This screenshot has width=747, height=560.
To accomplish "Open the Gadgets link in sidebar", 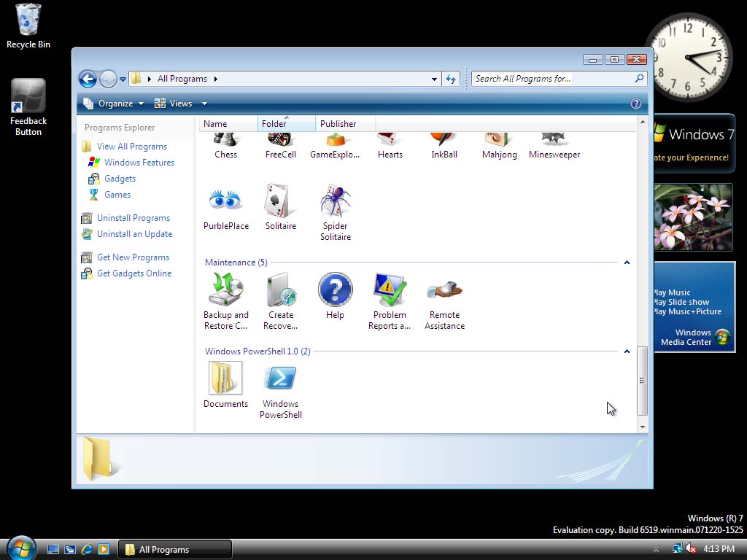I will [x=120, y=179].
